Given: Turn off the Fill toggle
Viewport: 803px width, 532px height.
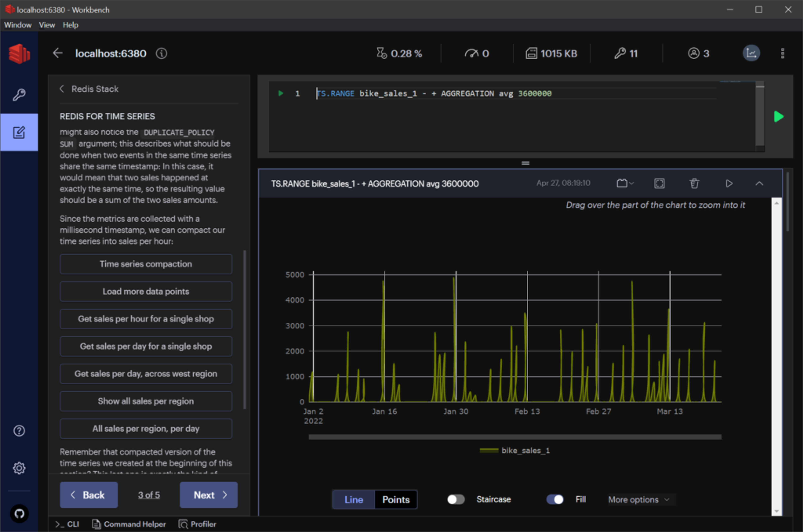Looking at the screenshot, I should [x=555, y=499].
